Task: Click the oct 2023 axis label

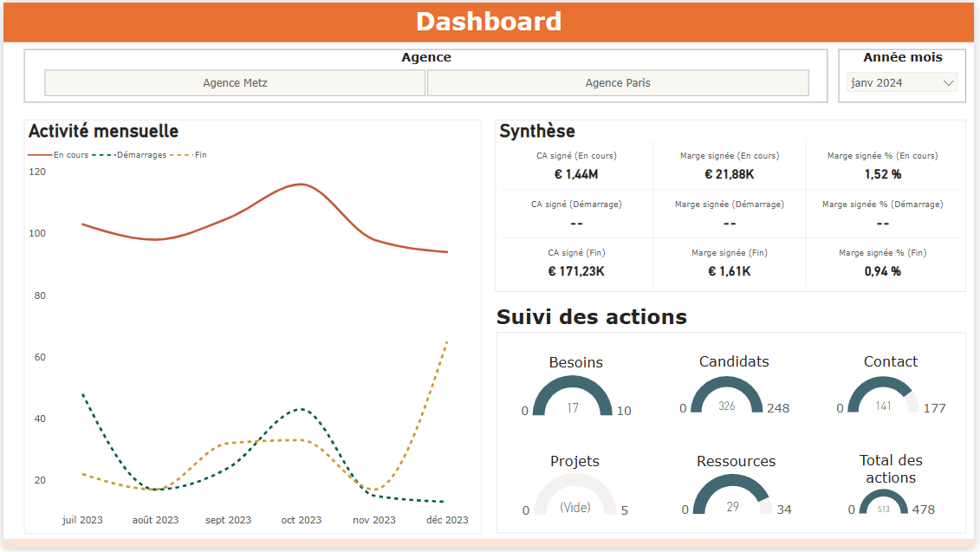Action: click(301, 520)
